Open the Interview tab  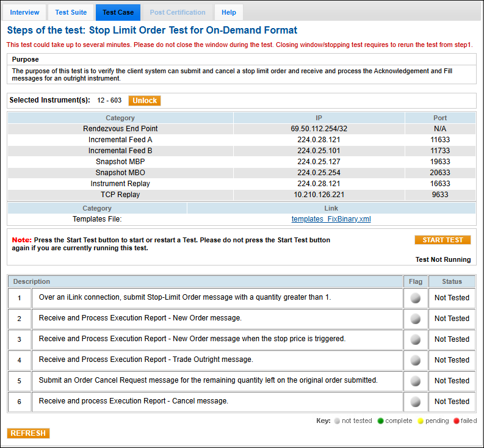pos(25,12)
